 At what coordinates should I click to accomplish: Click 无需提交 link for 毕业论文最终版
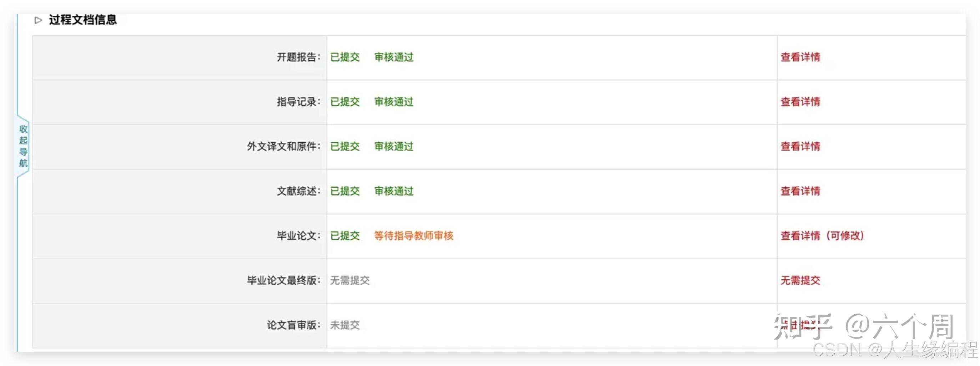pos(800,280)
